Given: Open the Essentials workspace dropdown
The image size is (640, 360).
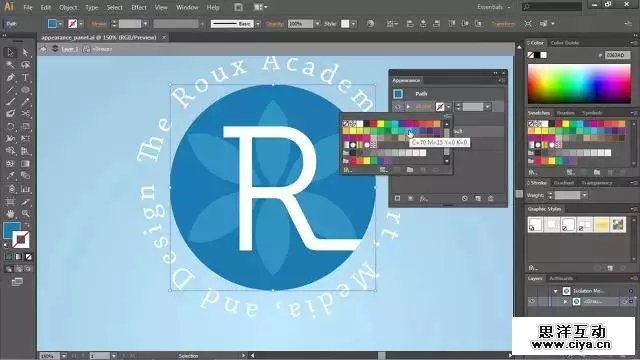Looking at the screenshot, I should 494,7.
